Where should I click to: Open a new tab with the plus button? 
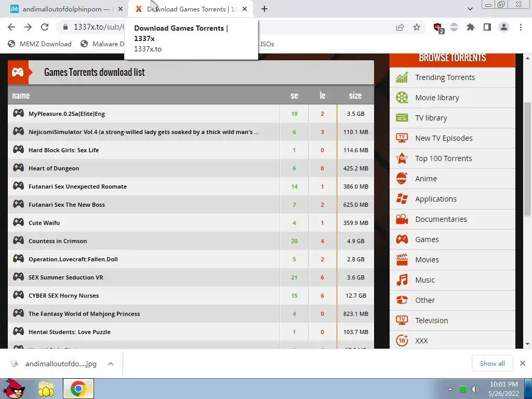click(264, 9)
